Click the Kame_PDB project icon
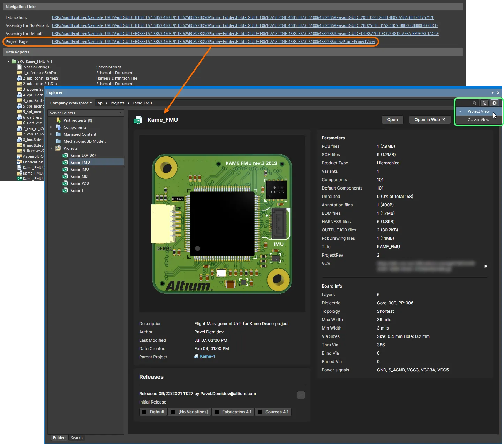 coord(65,183)
